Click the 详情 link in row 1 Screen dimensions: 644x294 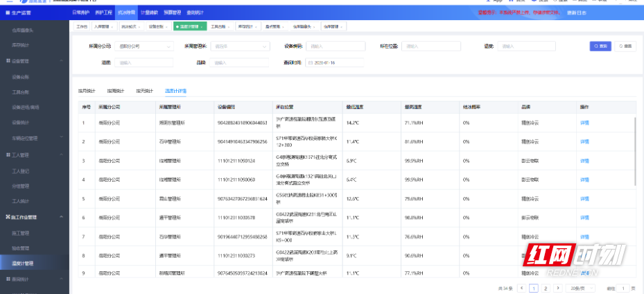point(584,123)
